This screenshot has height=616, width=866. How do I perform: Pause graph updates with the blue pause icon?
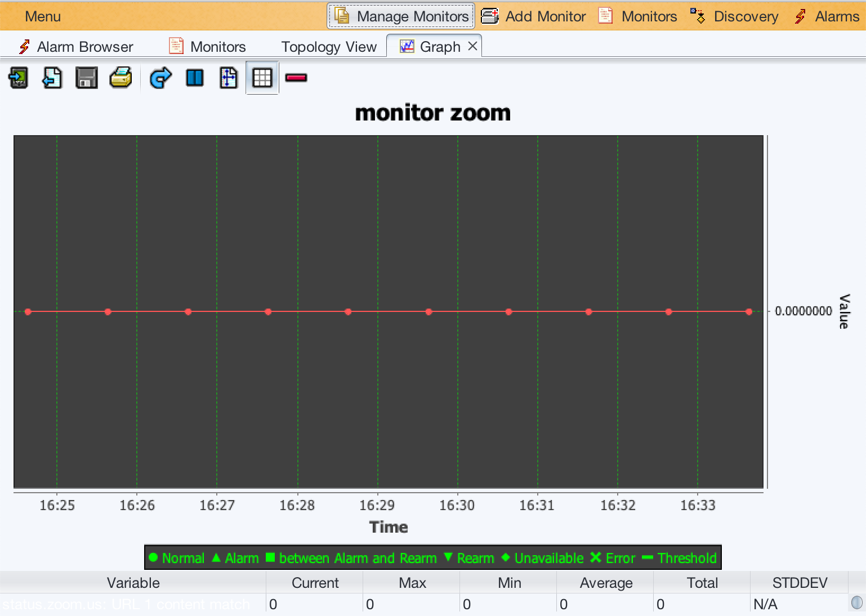click(x=195, y=78)
